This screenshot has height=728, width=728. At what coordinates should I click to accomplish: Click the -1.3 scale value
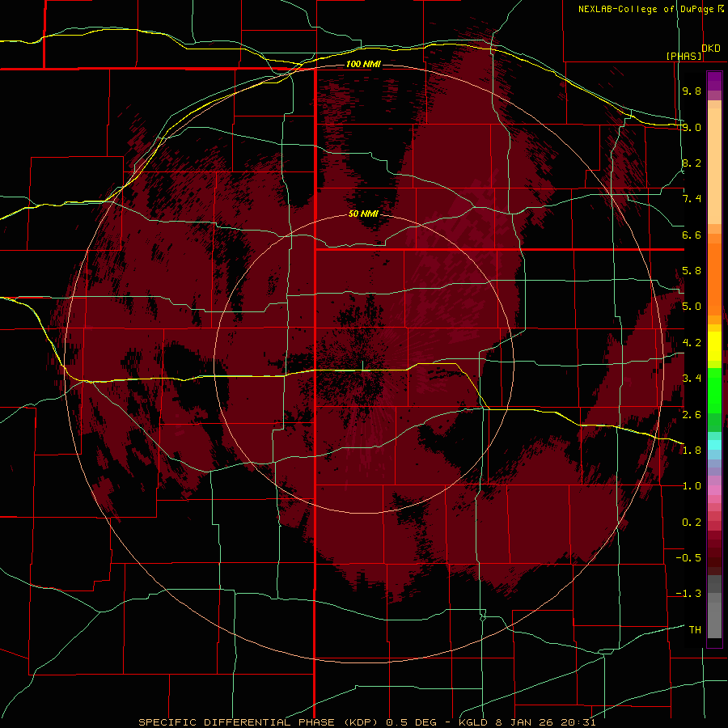tap(688, 594)
